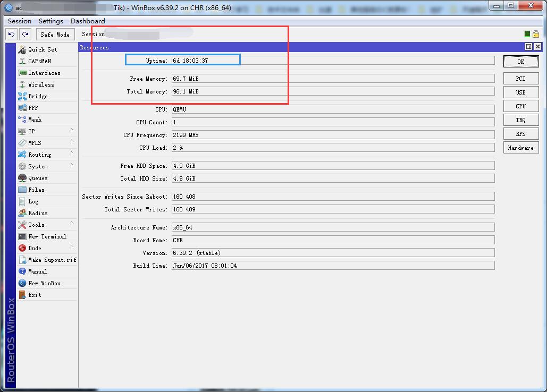Click the CPU Count field

click(x=333, y=122)
